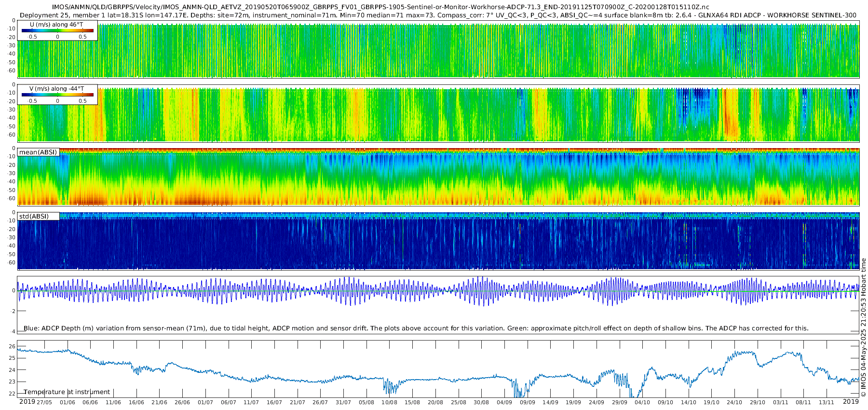The image size is (868, 410).
Task: Select the std(ABSI) panel label
Action: pyautogui.click(x=34, y=217)
